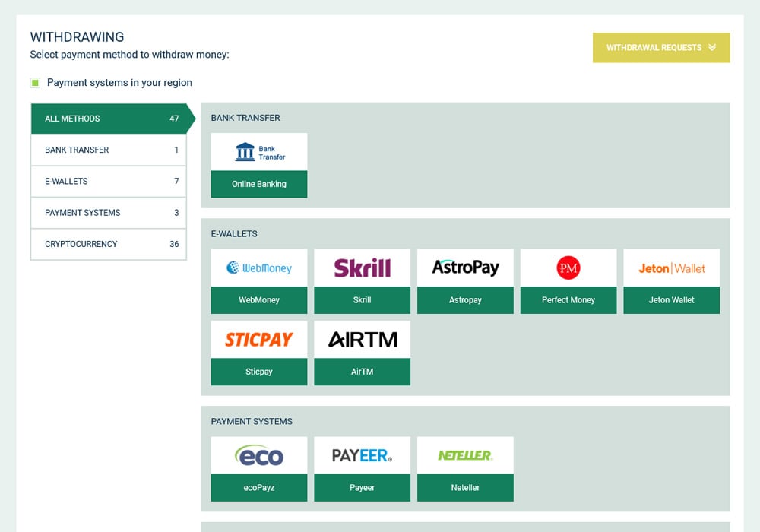This screenshot has height=532, width=760.
Task: Pick the AIRTM logo tile
Action: [x=362, y=340]
